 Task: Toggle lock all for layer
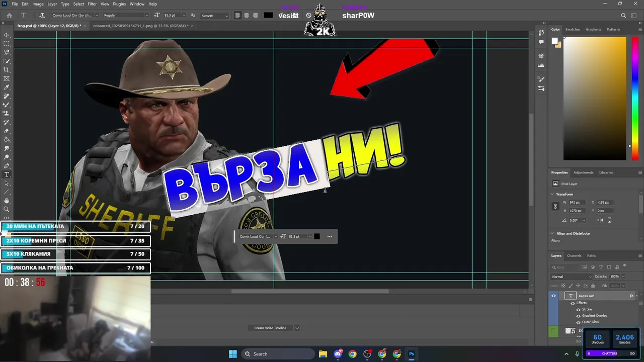(x=593, y=286)
